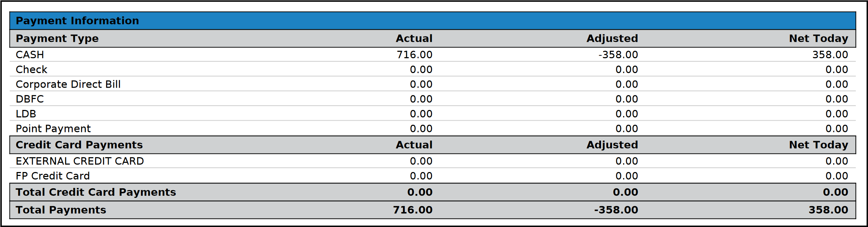Click the Total Credit Card Payments label
Image resolution: width=868 pixels, height=227 pixels.
tap(96, 192)
